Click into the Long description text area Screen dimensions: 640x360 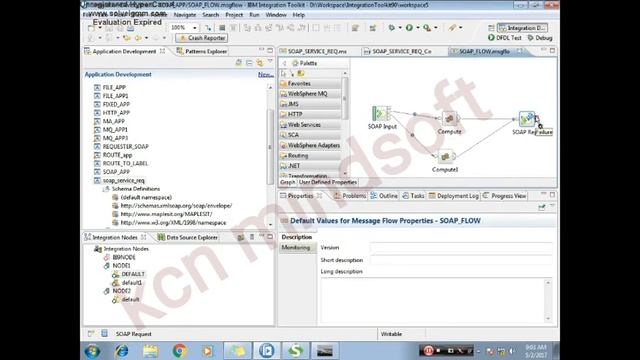[433, 300]
